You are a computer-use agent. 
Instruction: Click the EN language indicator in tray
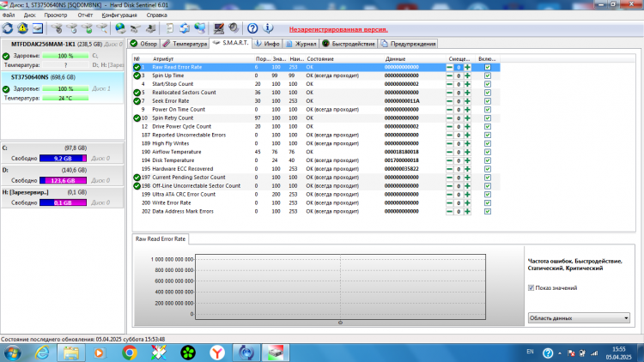(x=531, y=352)
